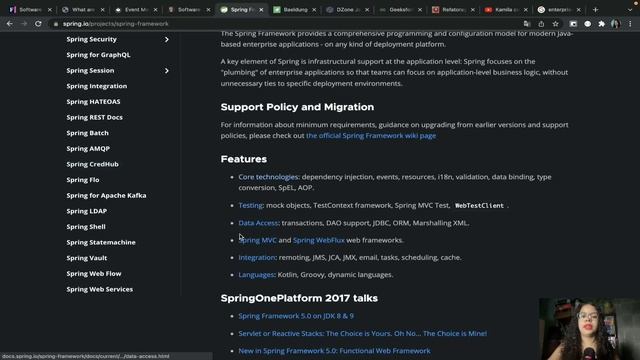Share this page via share icon

pyautogui.click(x=541, y=24)
